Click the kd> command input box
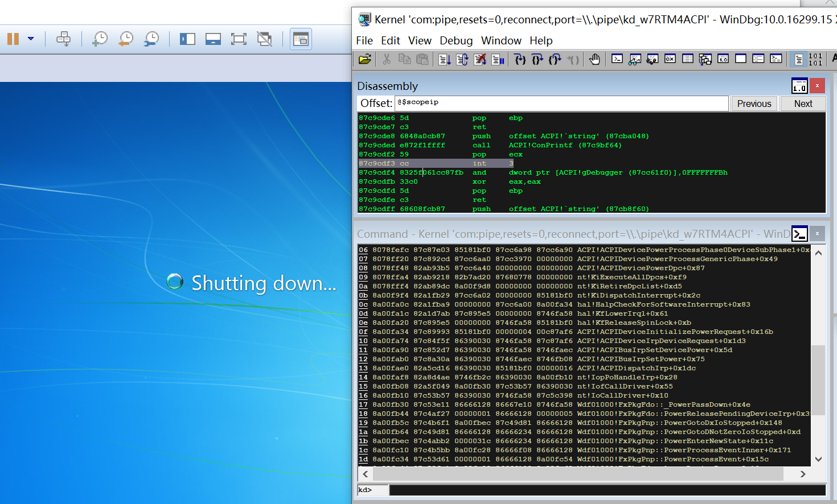 [x=608, y=490]
